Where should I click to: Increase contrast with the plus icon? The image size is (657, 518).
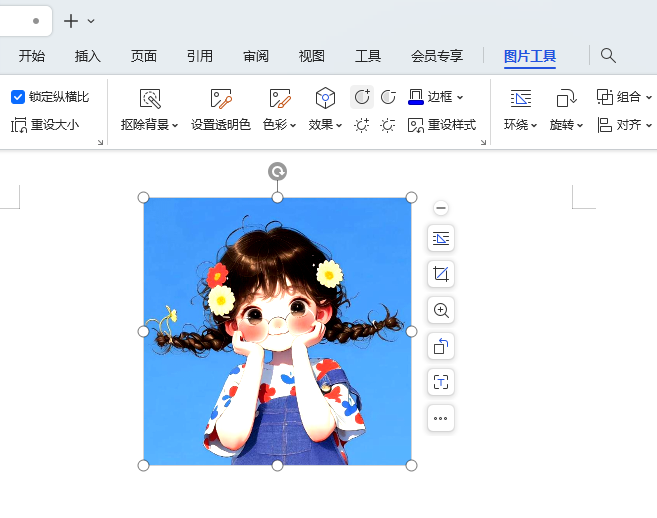[x=362, y=97]
